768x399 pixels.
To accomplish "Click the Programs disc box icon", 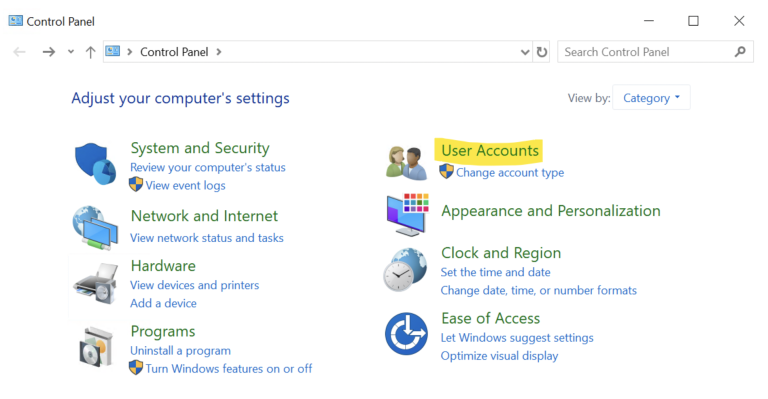I will point(96,348).
